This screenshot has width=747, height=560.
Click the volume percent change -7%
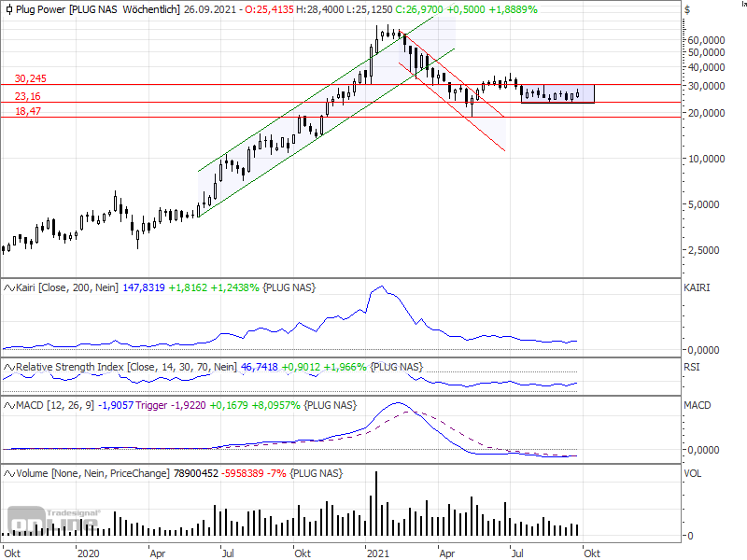click(x=276, y=473)
